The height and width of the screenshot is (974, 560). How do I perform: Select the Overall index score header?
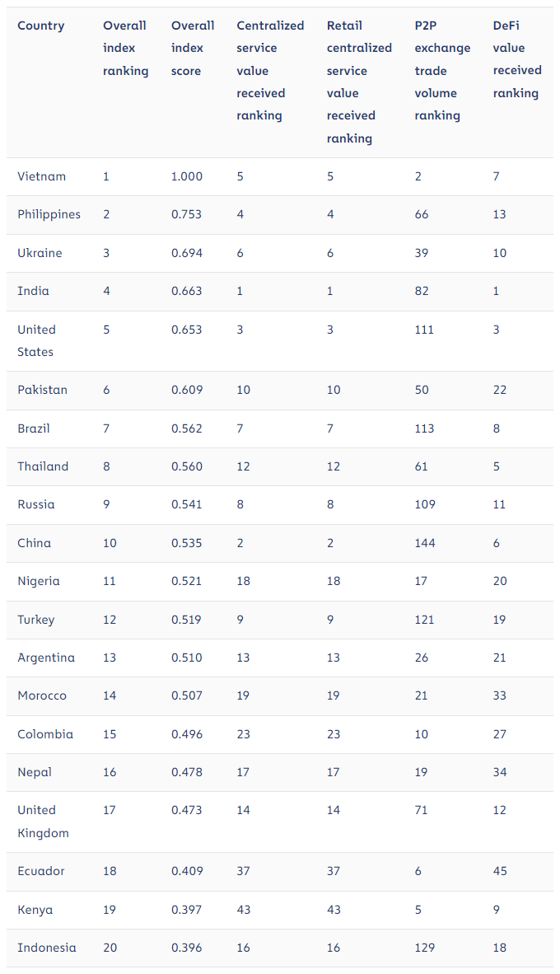pos(193,48)
